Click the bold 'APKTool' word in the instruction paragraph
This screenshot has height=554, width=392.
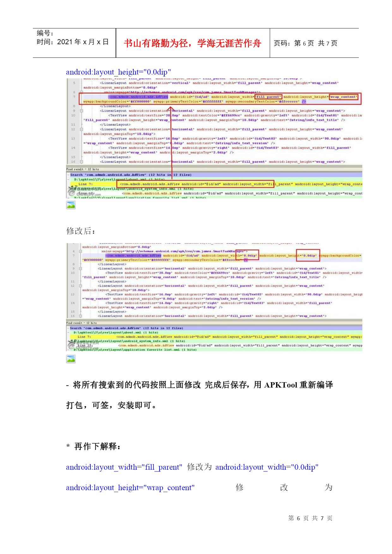click(x=281, y=385)
